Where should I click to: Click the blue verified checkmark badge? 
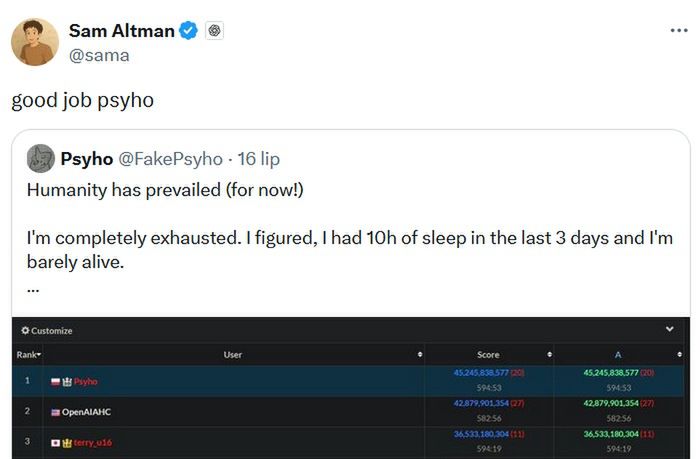pos(188,31)
